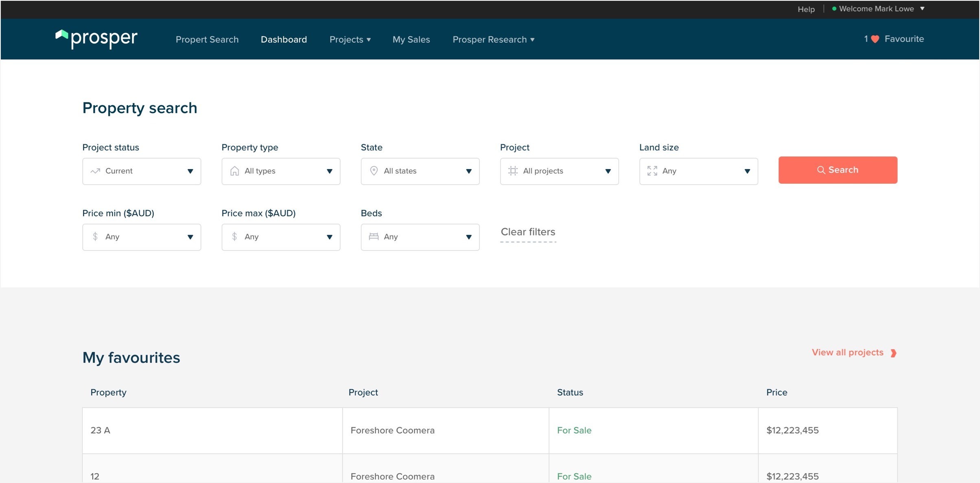Image resolution: width=980 pixels, height=483 pixels.
Task: Expand the State dropdown arrow
Action: [468, 171]
